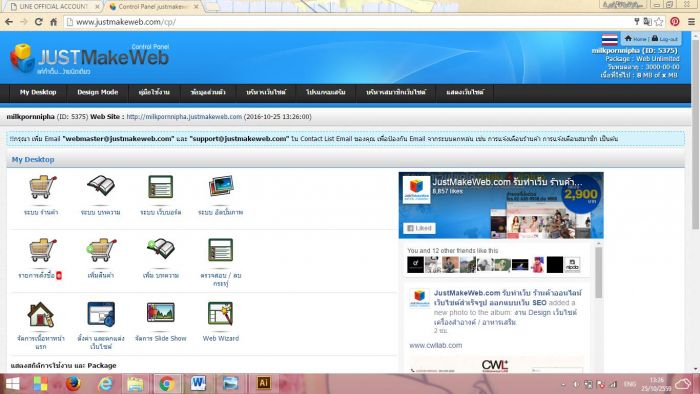Open the milkpornnipha.justmakeweb.com site link
Viewport: 700px width, 394px height.
(x=184, y=117)
